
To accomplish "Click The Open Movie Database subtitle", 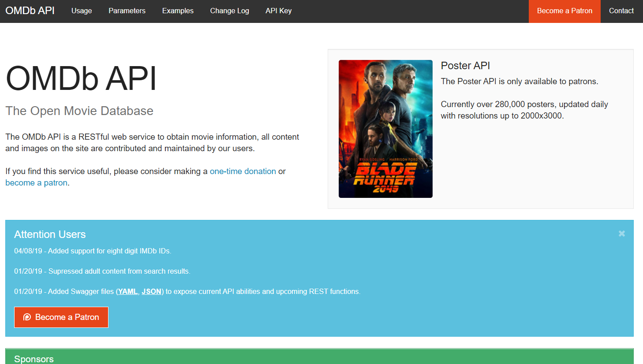I will 79,111.
